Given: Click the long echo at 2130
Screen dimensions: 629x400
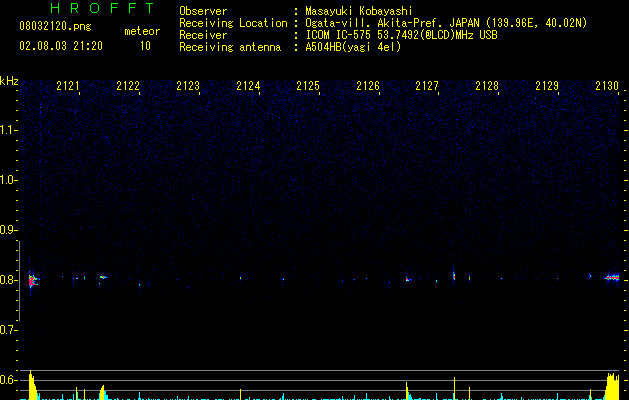Looking at the screenshot, I should pos(612,278).
